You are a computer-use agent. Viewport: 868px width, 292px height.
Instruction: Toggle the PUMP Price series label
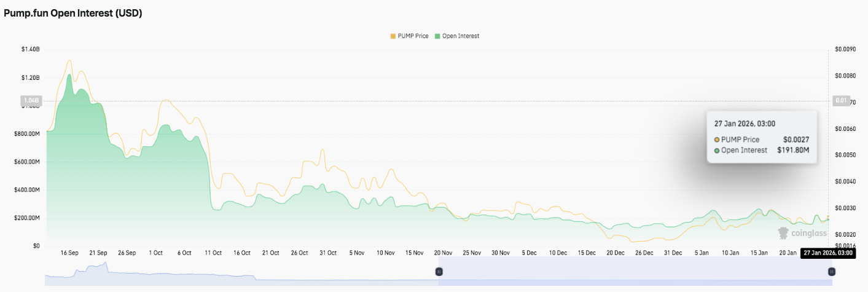tap(413, 36)
